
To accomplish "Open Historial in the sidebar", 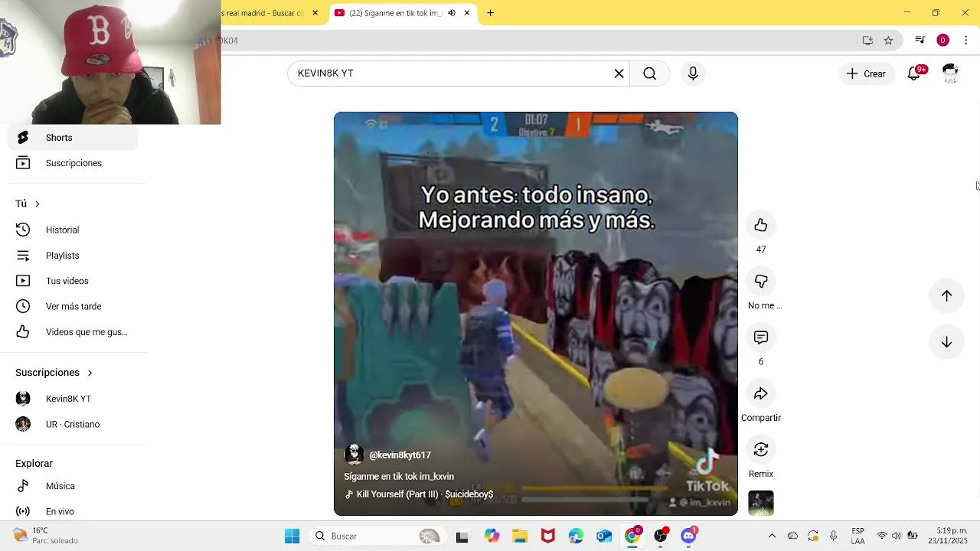I will pos(73,230).
